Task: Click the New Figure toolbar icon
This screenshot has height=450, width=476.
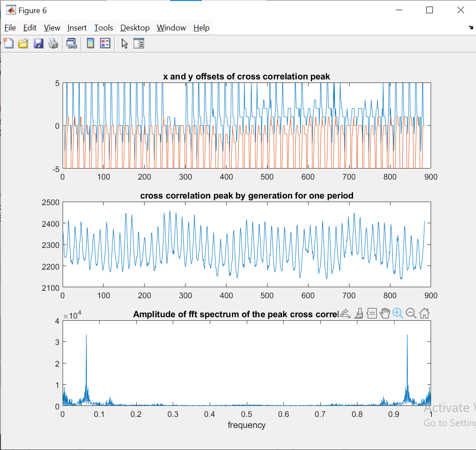Action: [8, 43]
